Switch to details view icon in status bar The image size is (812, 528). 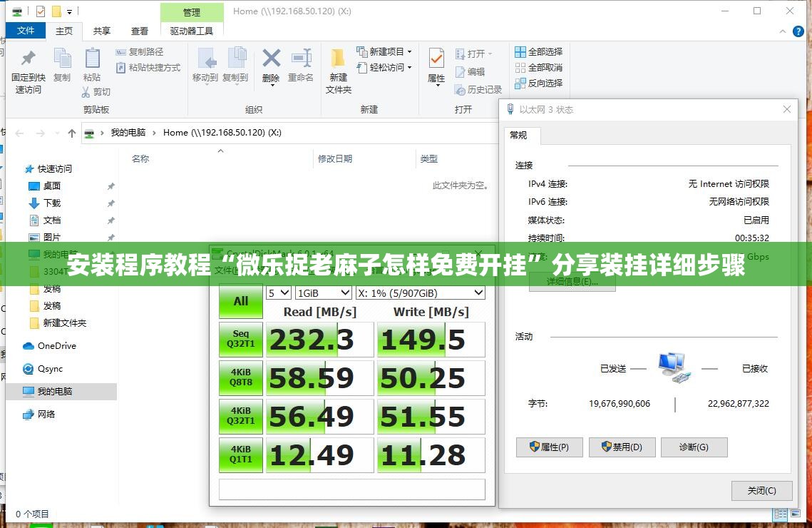click(781, 514)
